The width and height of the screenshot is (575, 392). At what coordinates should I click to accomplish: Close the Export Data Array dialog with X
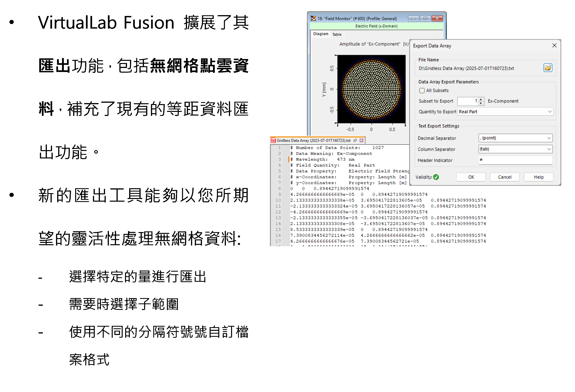[x=554, y=46]
